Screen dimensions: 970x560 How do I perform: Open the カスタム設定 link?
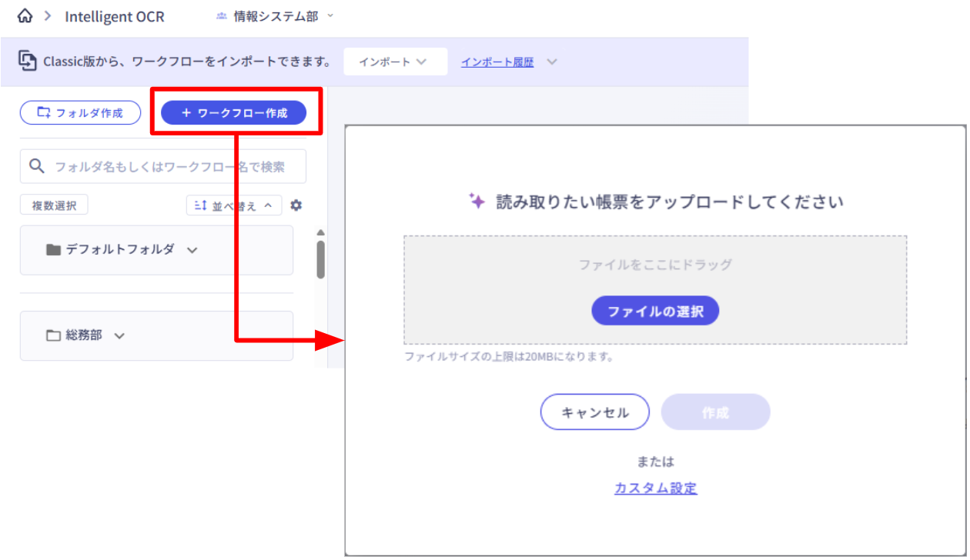pos(655,488)
